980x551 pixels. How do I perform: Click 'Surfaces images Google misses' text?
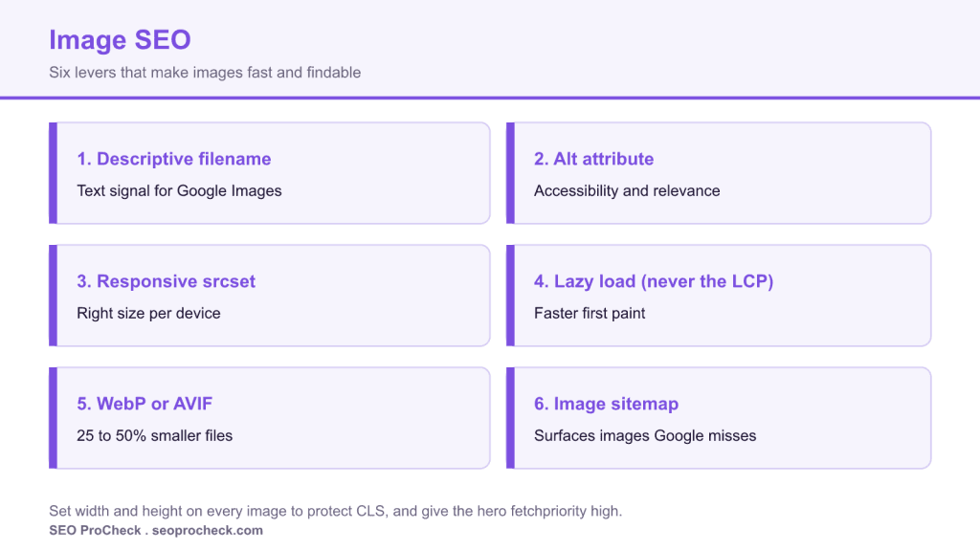(x=645, y=435)
